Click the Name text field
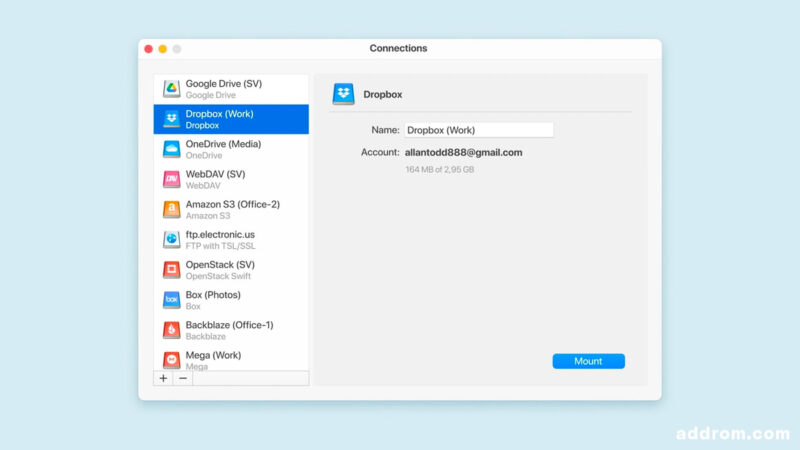800x450 pixels. tap(479, 130)
